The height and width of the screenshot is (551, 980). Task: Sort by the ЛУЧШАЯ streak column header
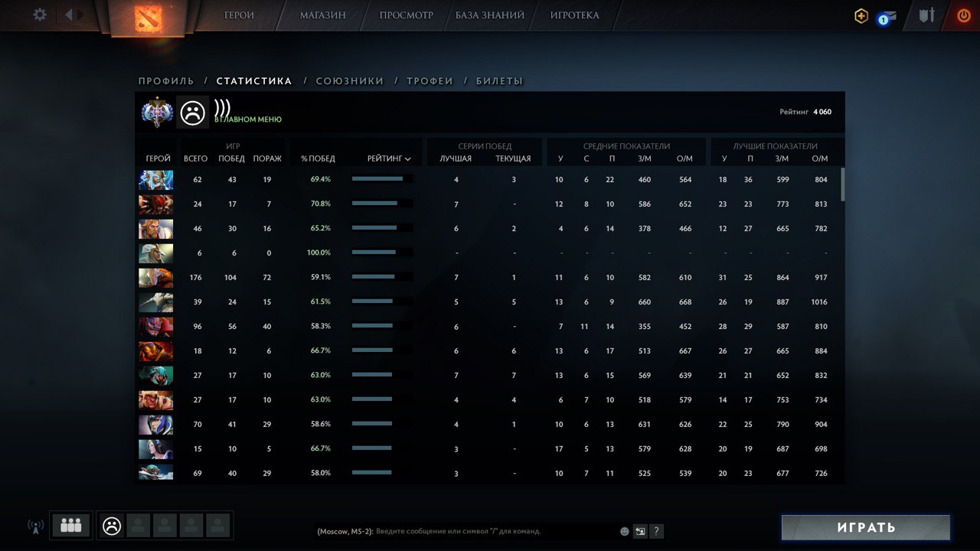456,159
